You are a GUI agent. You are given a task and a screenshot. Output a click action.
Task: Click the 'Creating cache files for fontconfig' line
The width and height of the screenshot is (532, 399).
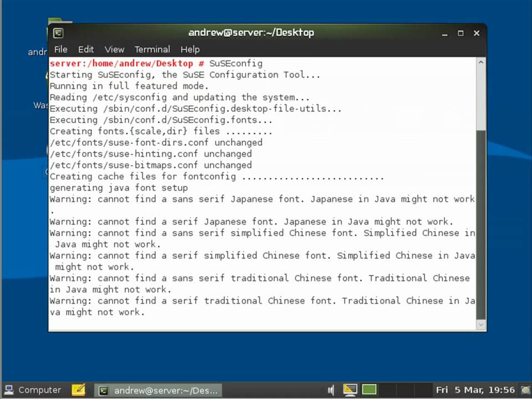click(217, 176)
